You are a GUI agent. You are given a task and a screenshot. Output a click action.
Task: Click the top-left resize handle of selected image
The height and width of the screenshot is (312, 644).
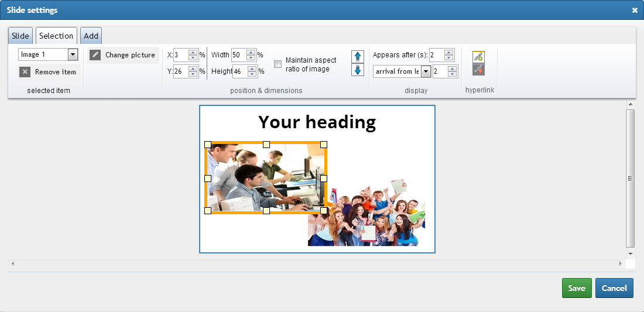(208, 145)
